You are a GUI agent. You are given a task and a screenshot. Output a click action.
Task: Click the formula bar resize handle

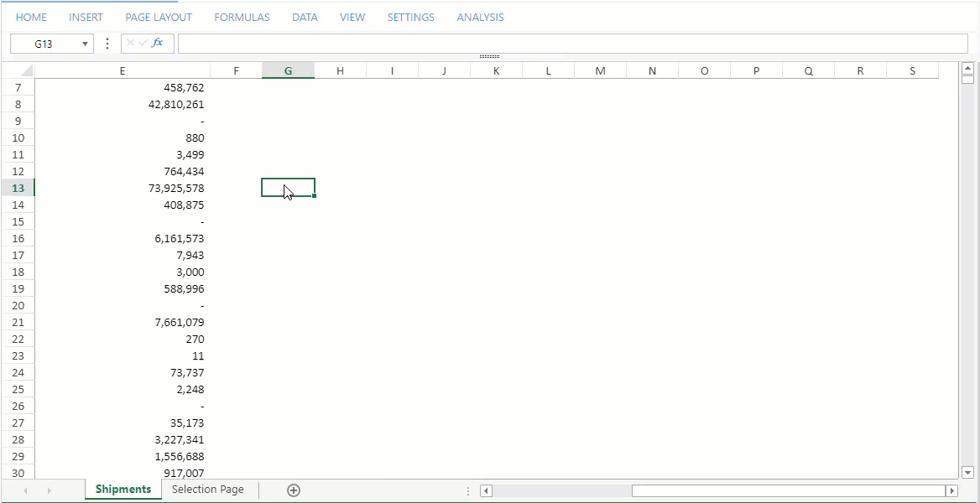pyautogui.click(x=489, y=57)
